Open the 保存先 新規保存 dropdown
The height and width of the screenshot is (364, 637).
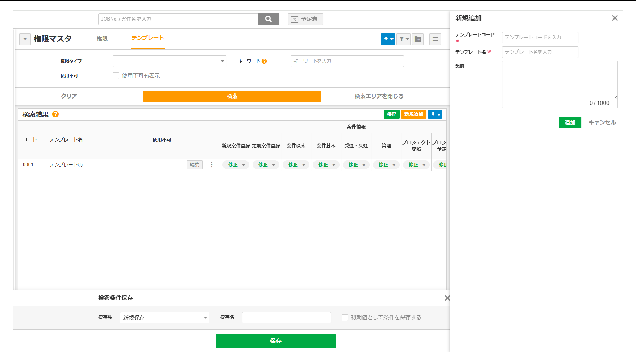(x=165, y=318)
